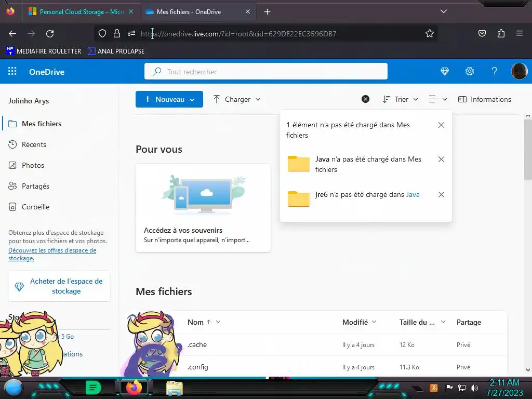Screen dimensions: 532x399
Task: Open the view layout options dropdown
Action: pyautogui.click(x=437, y=99)
